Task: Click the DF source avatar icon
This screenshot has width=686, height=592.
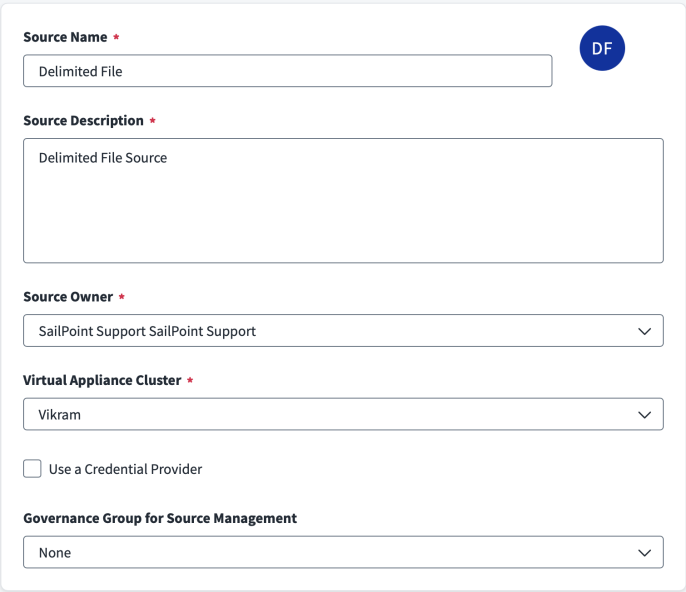Action: coord(602,48)
